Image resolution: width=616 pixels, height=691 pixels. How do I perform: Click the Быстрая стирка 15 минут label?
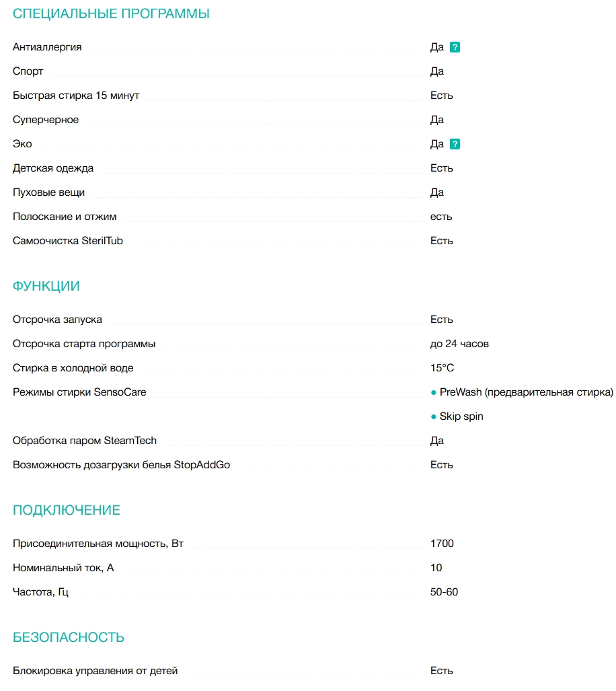76,96
